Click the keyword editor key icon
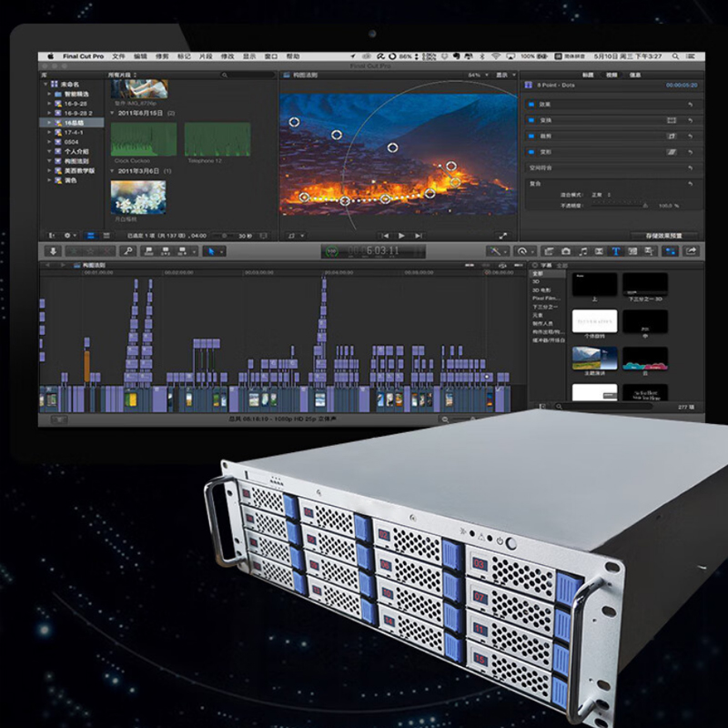728x728 pixels. [129, 251]
